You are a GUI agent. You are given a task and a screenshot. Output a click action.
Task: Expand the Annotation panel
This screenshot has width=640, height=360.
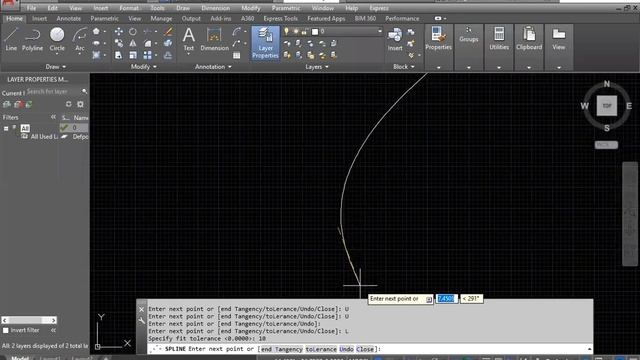point(213,67)
